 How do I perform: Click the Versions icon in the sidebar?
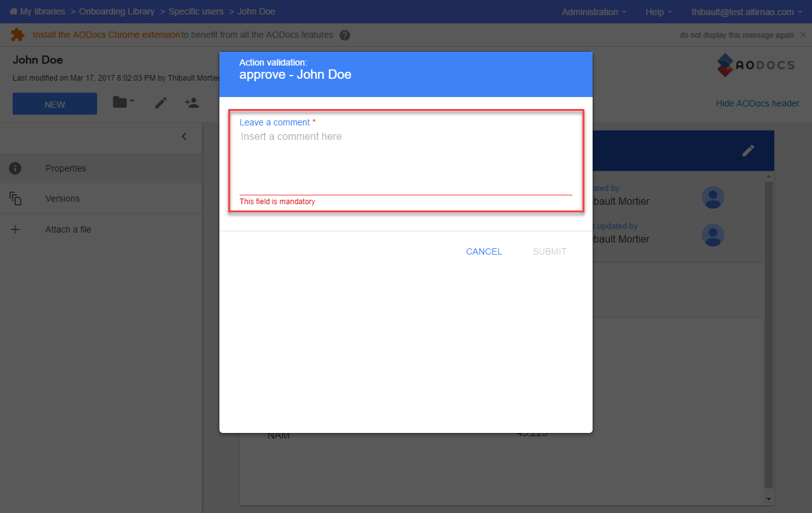pyautogui.click(x=15, y=199)
